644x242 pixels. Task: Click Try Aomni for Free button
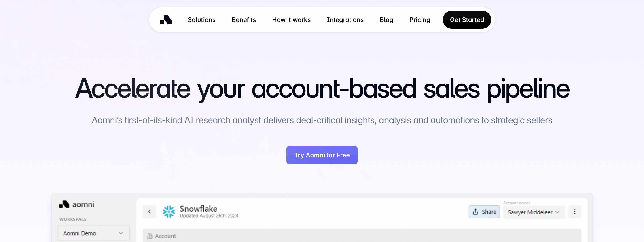(322, 155)
